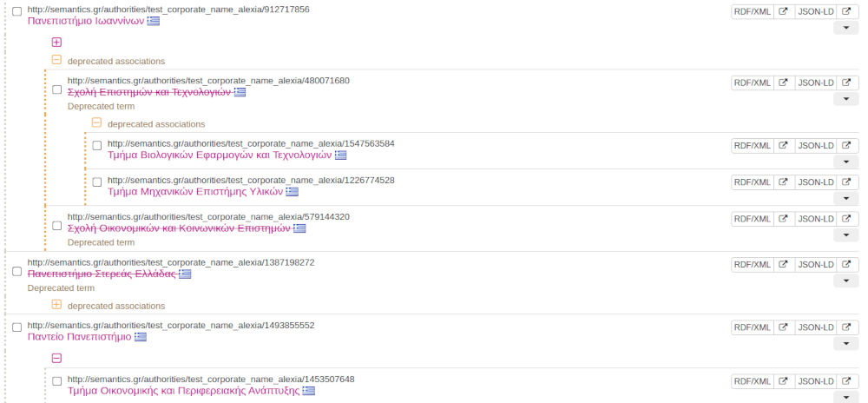Click RDF/XML button for Τμήμα Βιολογικών Εφαρμογών row
868x403 pixels.
(752, 145)
